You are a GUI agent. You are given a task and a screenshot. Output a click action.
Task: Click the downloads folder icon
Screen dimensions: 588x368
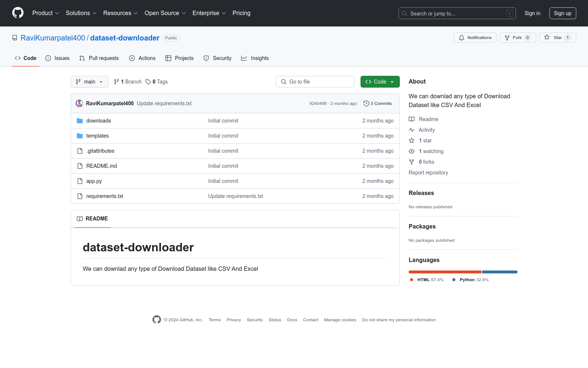80,121
